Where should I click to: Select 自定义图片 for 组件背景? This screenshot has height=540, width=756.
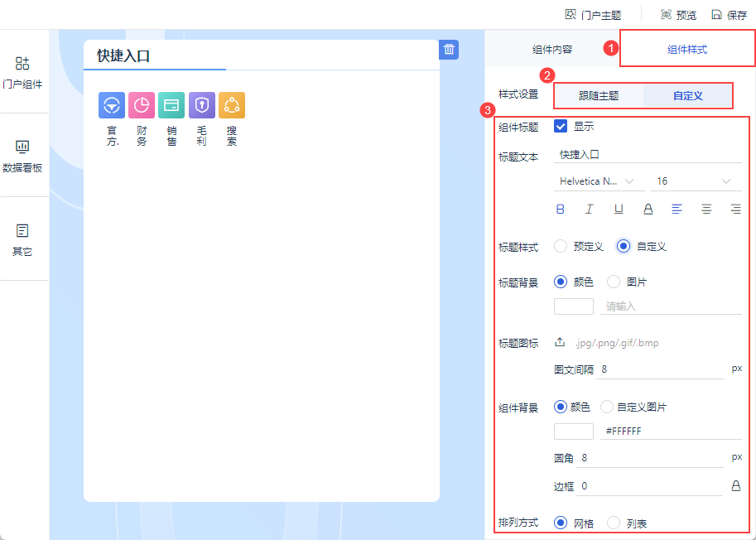(x=607, y=407)
